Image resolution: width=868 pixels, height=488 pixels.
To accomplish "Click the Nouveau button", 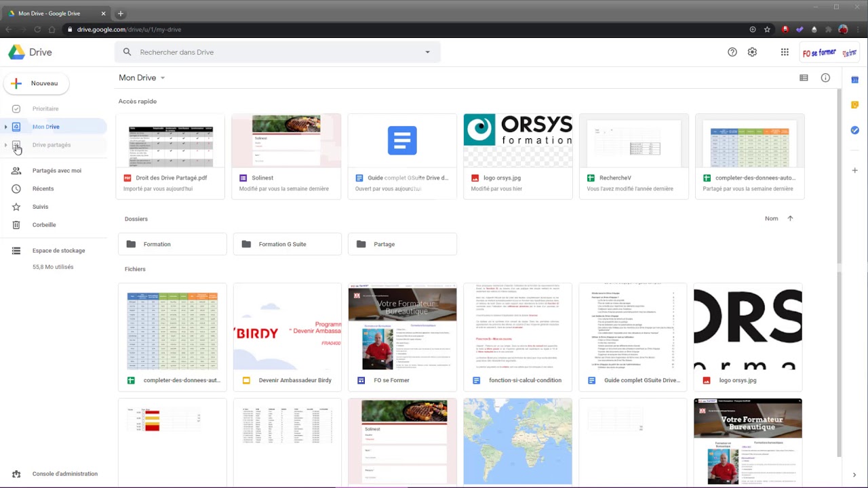I will (x=36, y=83).
